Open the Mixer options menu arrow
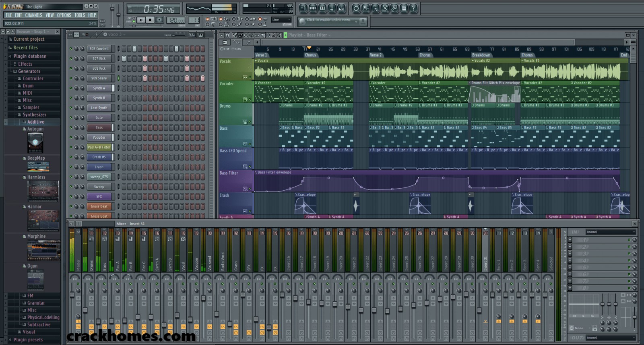 pyautogui.click(x=71, y=224)
